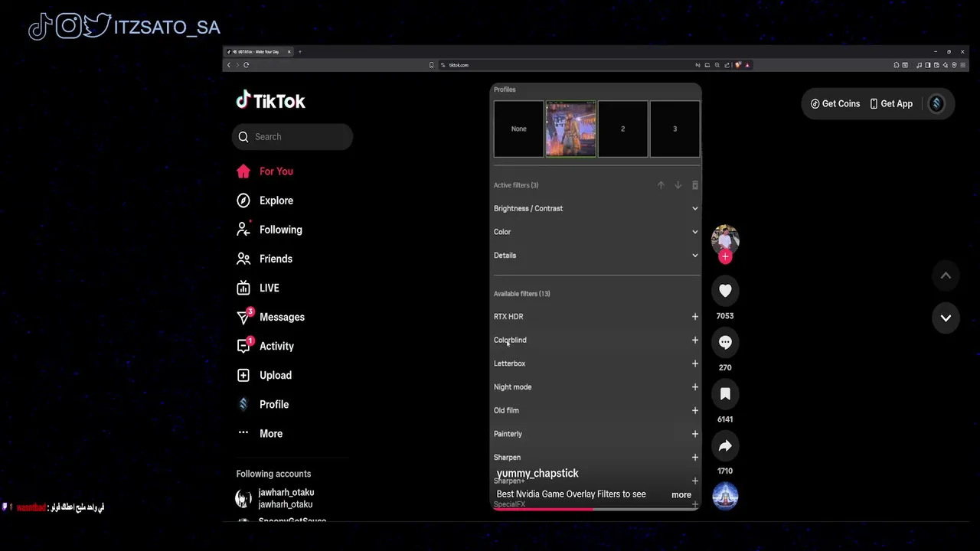This screenshot has height=551, width=980.
Task: Add the Letterbox filter
Action: click(694, 364)
